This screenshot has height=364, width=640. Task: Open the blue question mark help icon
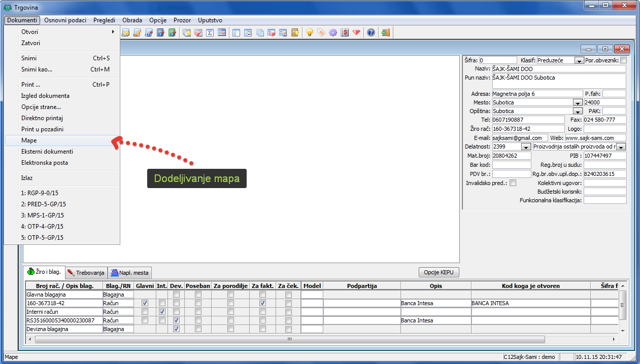coord(371,32)
